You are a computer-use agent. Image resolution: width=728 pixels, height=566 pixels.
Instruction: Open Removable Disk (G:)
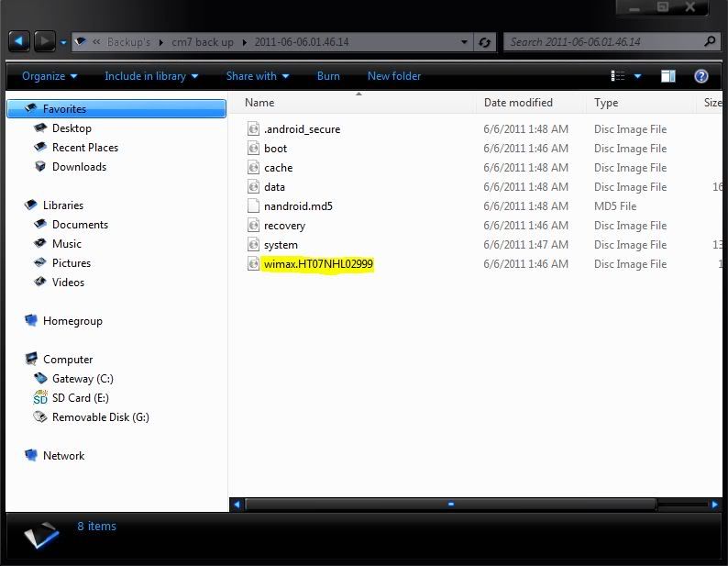100,417
